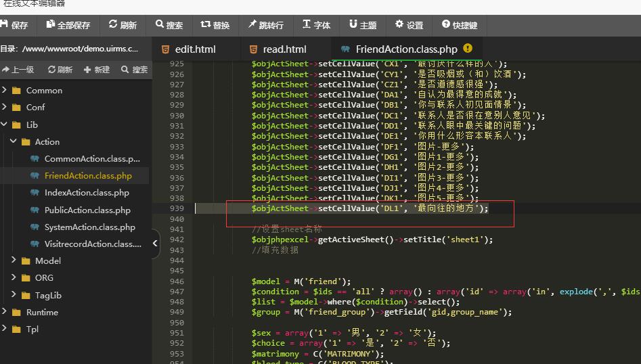Expand the ORG folder chevron

coord(13,277)
